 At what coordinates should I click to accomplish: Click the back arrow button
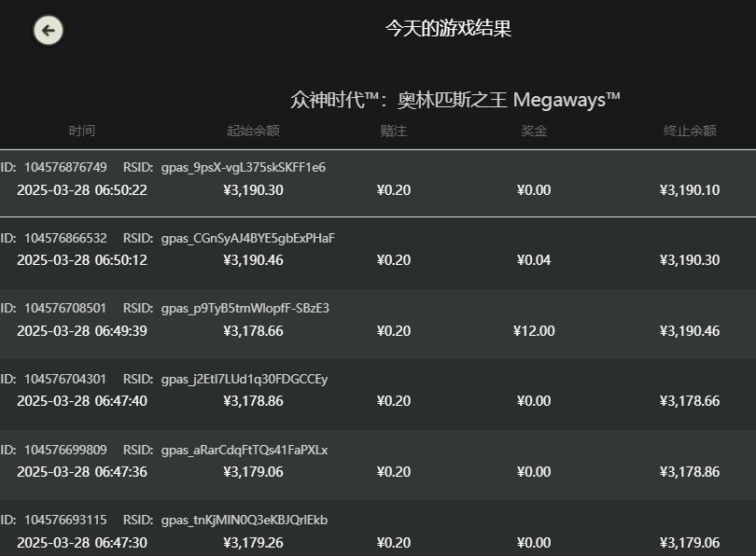[x=49, y=30]
